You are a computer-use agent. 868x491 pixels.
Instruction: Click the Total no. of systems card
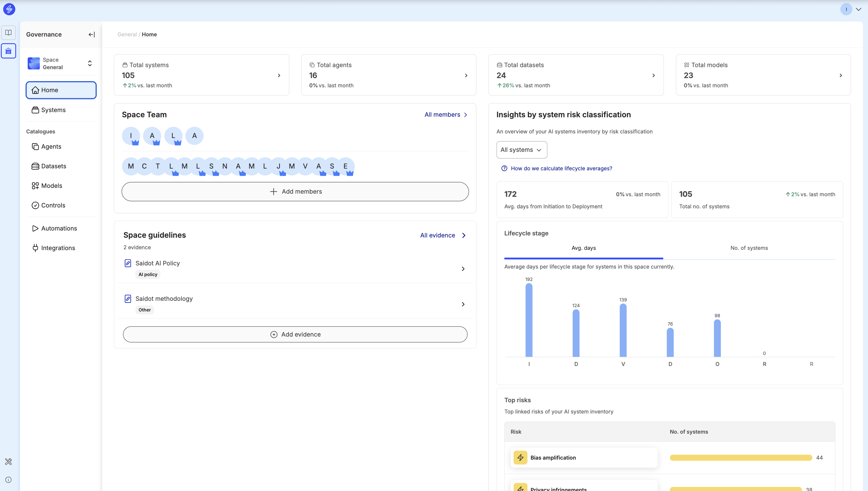[757, 200]
